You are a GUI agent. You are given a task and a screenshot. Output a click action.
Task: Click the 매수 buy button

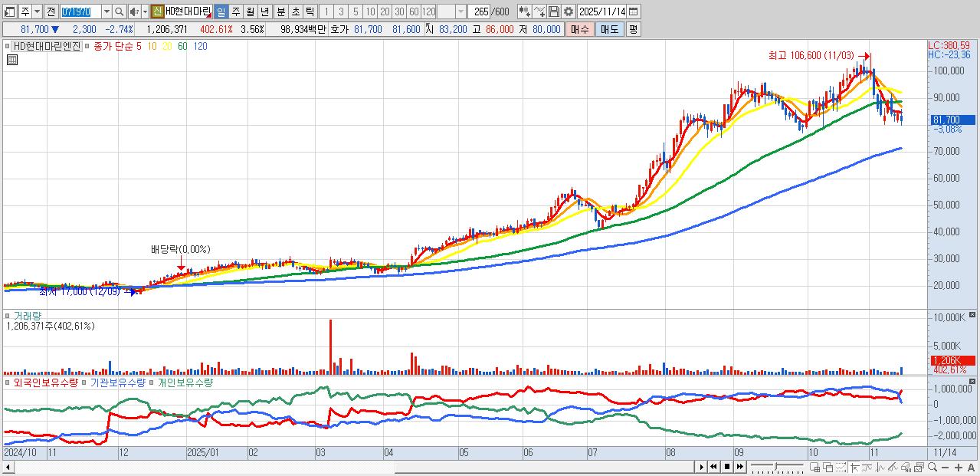(x=580, y=29)
